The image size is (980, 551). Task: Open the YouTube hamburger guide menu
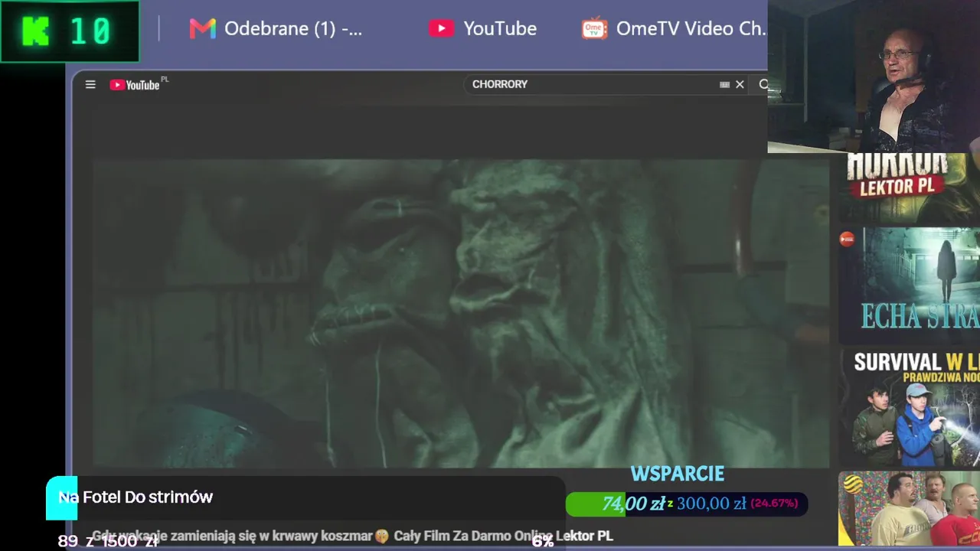(90, 85)
